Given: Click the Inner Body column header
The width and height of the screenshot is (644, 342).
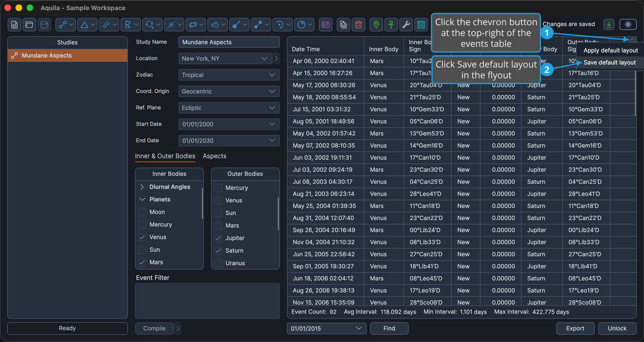Looking at the screenshot, I should (x=384, y=46).
